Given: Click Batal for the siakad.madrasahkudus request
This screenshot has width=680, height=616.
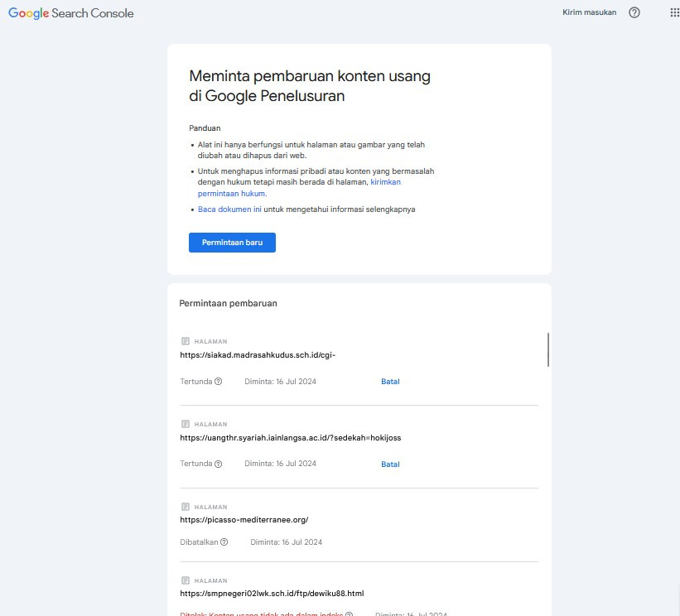Looking at the screenshot, I should pos(390,382).
